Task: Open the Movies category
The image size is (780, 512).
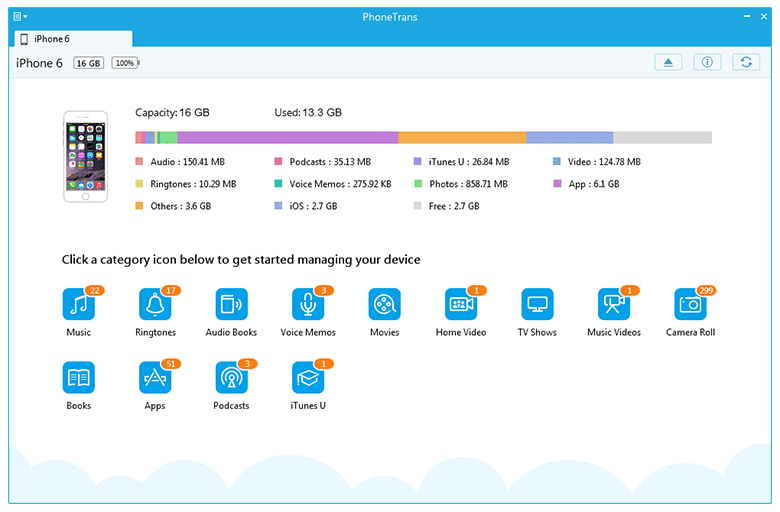Action: (x=385, y=304)
